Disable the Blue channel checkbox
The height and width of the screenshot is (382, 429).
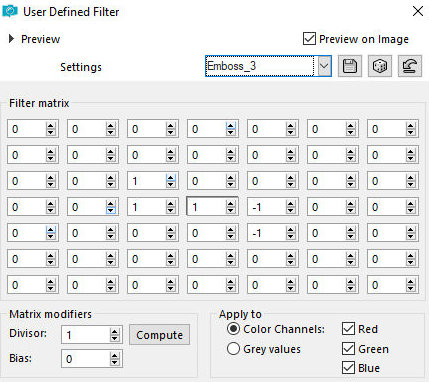(x=348, y=368)
